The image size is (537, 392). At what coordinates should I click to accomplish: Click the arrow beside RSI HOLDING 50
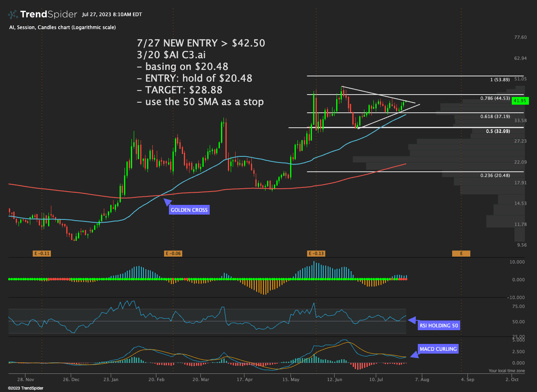(x=412, y=320)
